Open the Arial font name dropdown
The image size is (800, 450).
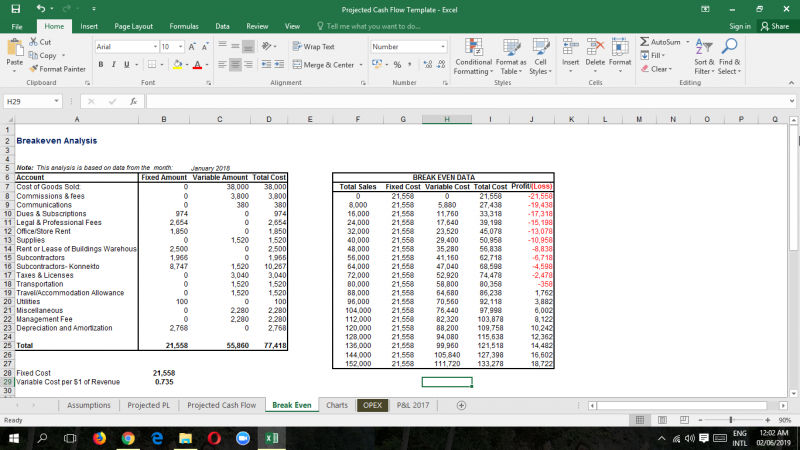click(151, 46)
